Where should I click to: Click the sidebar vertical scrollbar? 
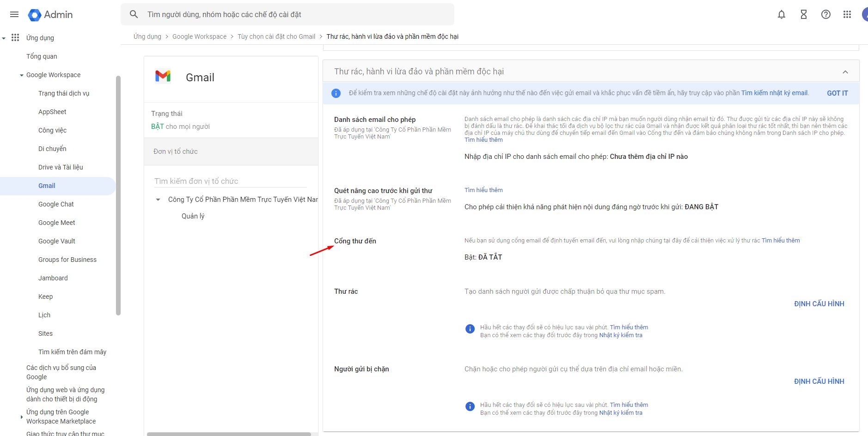pos(118,195)
